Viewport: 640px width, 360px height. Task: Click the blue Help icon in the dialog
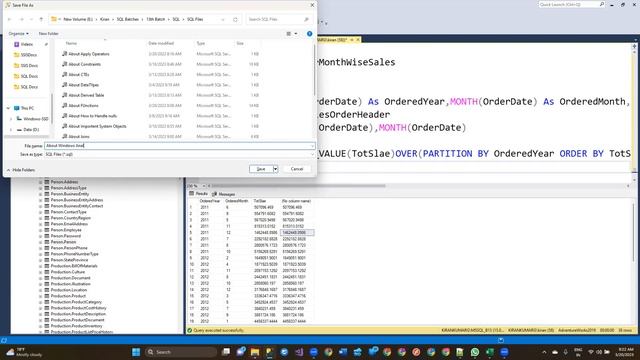click(x=309, y=33)
